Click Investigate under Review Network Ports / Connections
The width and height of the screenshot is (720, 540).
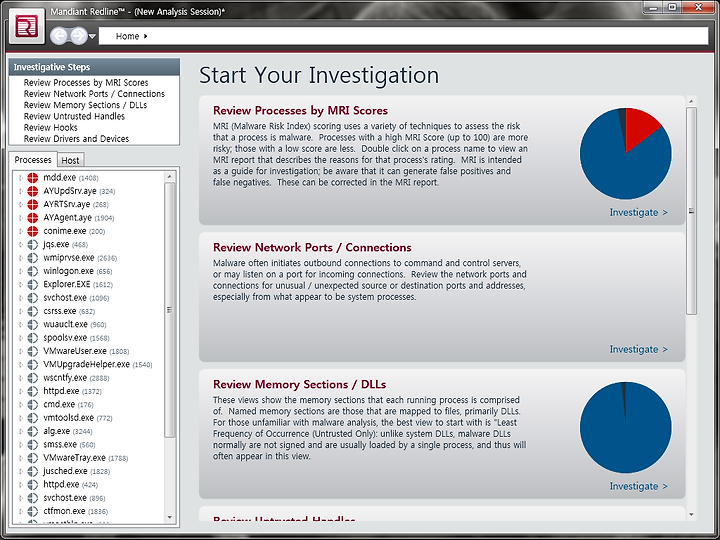(x=638, y=349)
